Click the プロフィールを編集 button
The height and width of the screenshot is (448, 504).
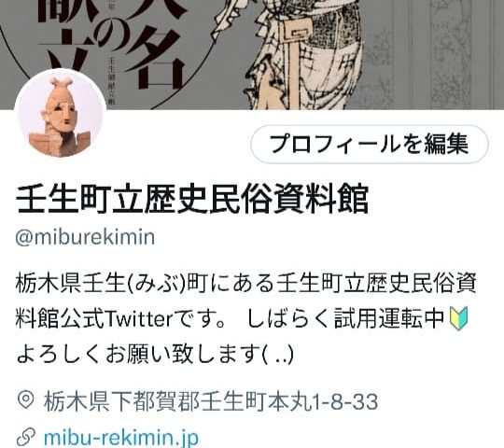pyautogui.click(x=370, y=145)
